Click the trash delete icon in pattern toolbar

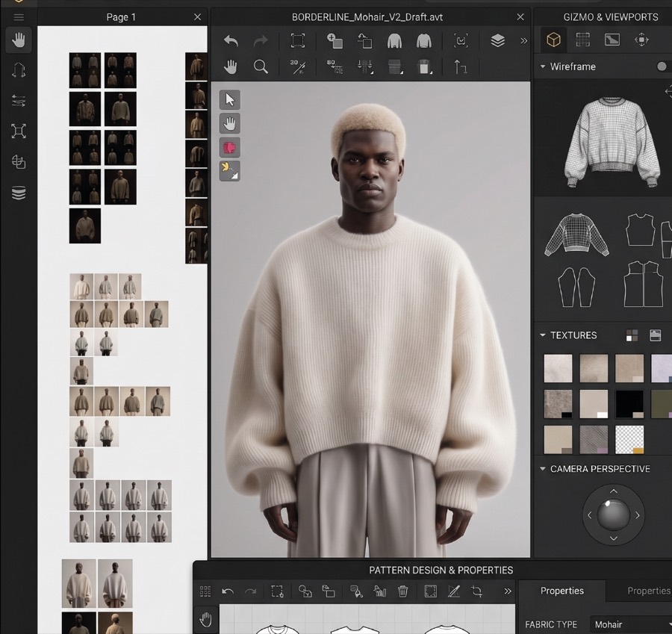coord(403,591)
